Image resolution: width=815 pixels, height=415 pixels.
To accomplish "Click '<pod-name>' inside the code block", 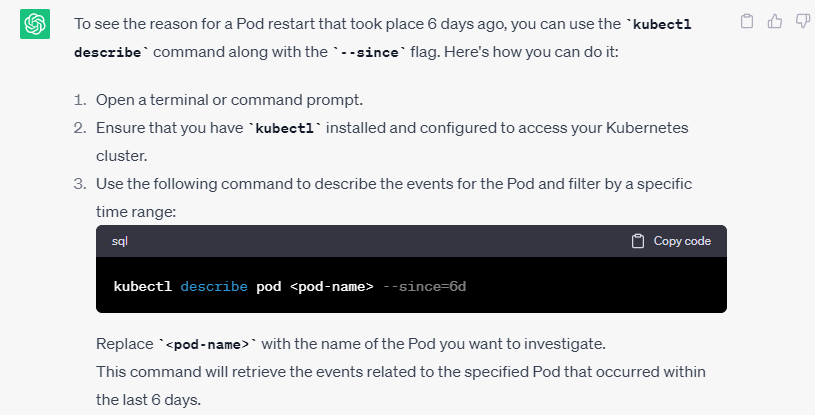I will (332, 287).
